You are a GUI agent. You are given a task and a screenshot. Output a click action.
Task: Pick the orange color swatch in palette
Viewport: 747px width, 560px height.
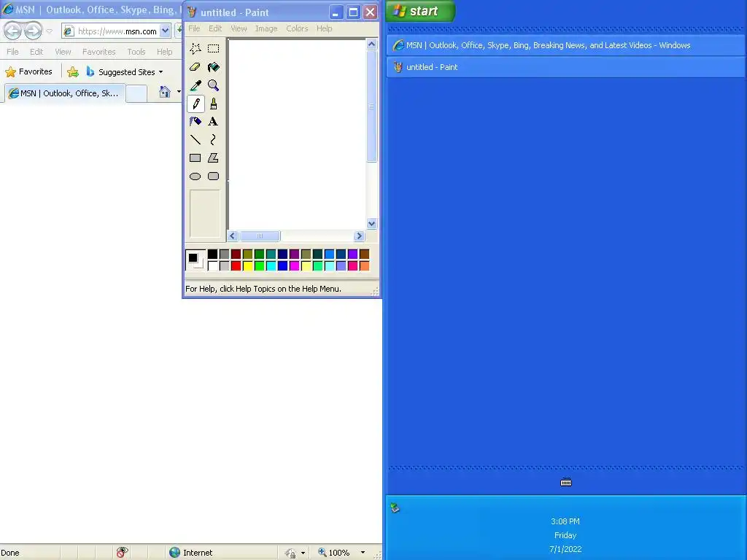pos(365,265)
